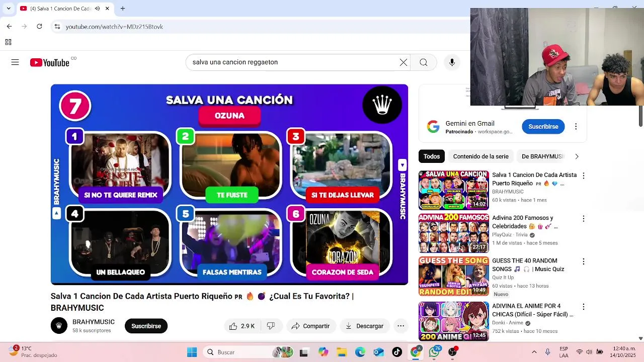Open more actions below the video

pos(400,326)
